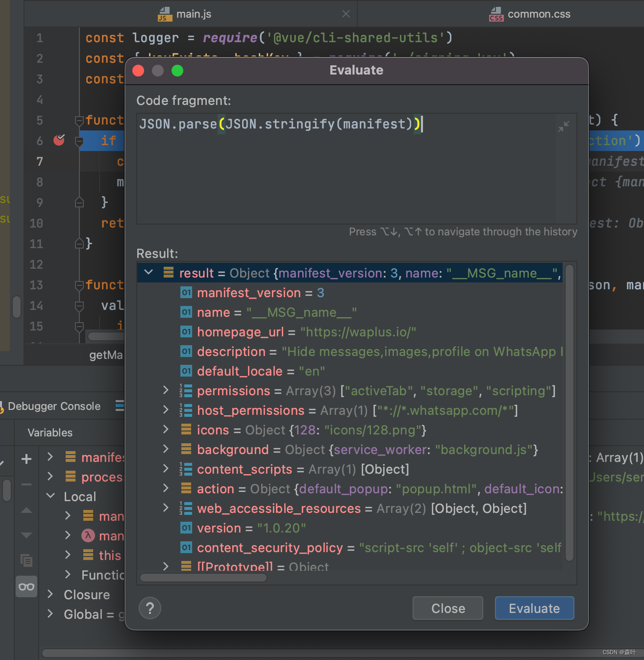Click into the Code fragment input
Image resolution: width=644 pixels, height=660 pixels.
click(356, 169)
